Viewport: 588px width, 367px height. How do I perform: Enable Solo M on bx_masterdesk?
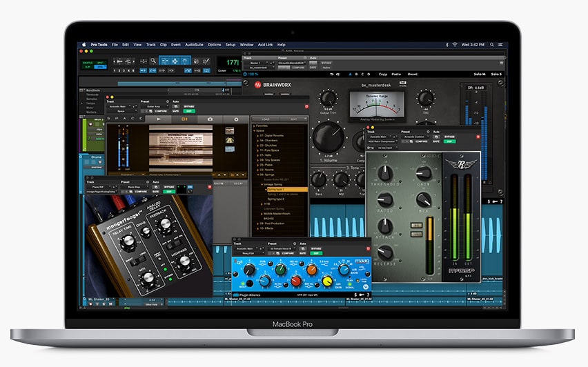click(479, 74)
